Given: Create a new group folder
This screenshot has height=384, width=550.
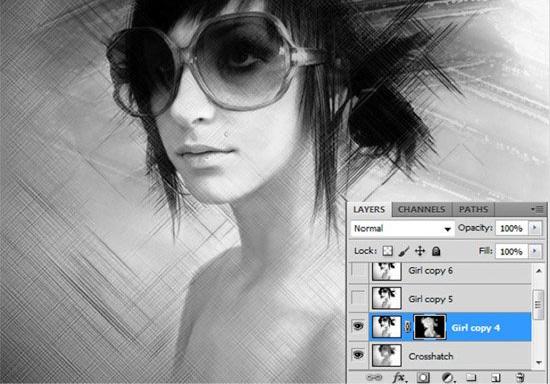Looking at the screenshot, I should 471,377.
